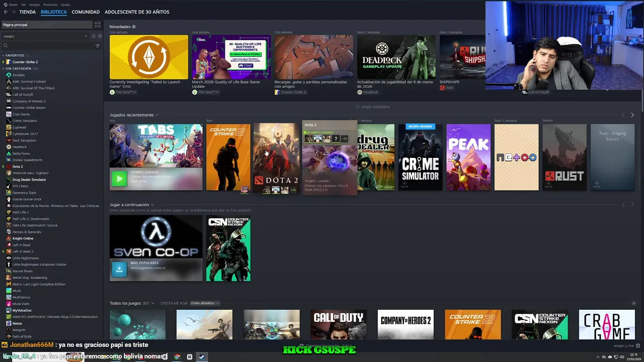Select Marvel Rivals in the sidebar

click(23, 271)
